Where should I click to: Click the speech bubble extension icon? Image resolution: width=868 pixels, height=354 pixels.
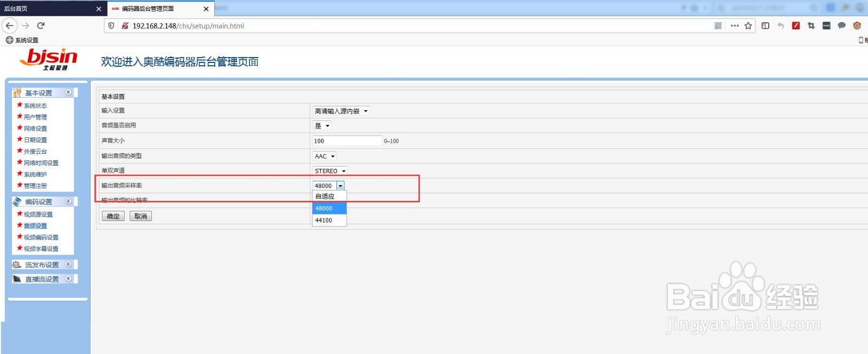pos(841,26)
